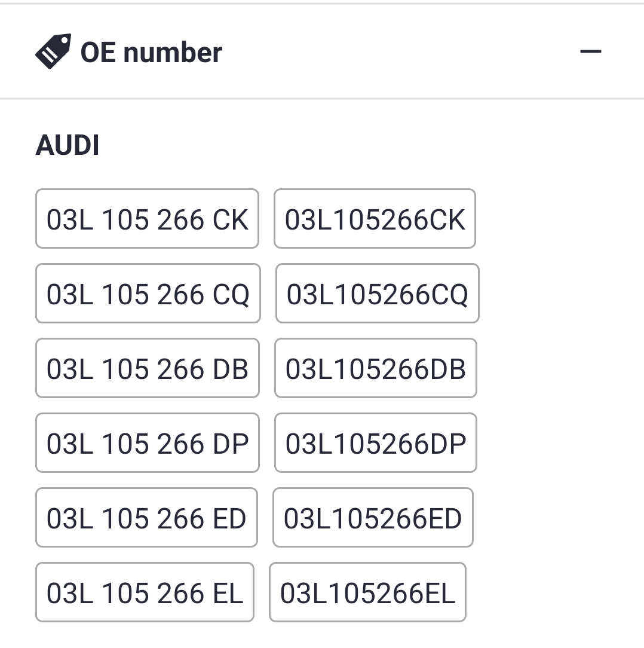The width and height of the screenshot is (644, 648).
Task: Open the 03L 105 266 CQ number
Action: pyautogui.click(x=148, y=294)
